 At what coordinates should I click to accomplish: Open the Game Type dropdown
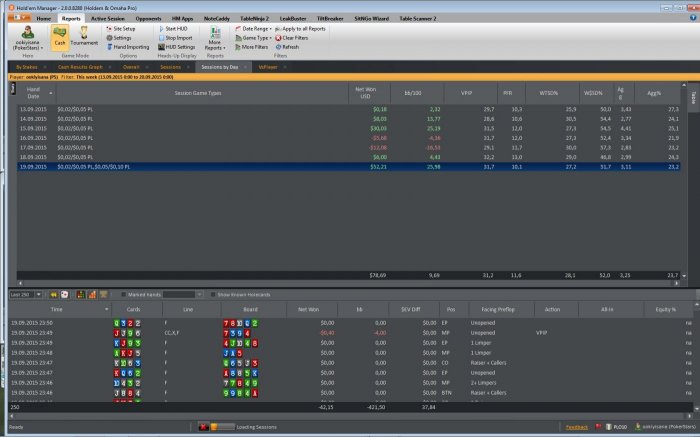tap(256, 38)
